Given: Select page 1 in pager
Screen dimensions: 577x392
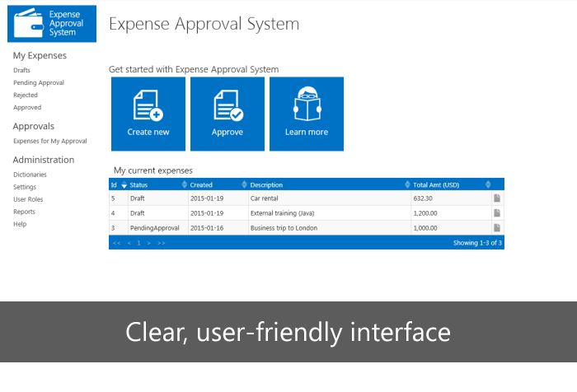Looking at the screenshot, I should 138,243.
